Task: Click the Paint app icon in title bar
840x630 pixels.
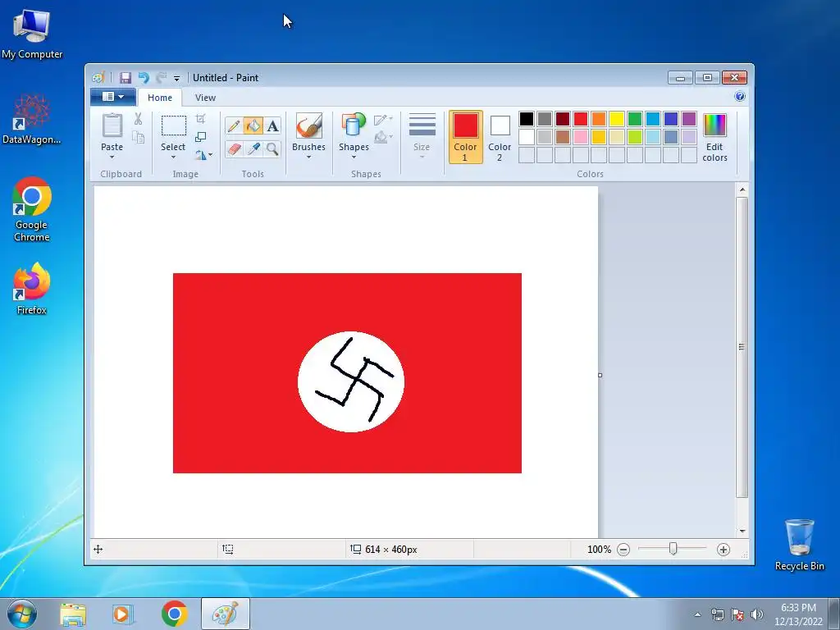Action: pyautogui.click(x=98, y=78)
